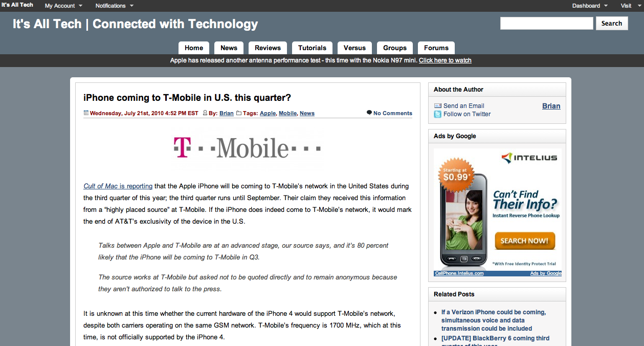Open the Dashboard dropdown in admin bar
The height and width of the screenshot is (346, 644).
[x=590, y=6]
